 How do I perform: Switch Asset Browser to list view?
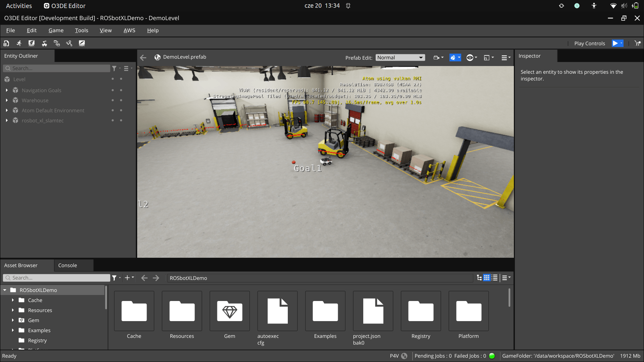494,278
